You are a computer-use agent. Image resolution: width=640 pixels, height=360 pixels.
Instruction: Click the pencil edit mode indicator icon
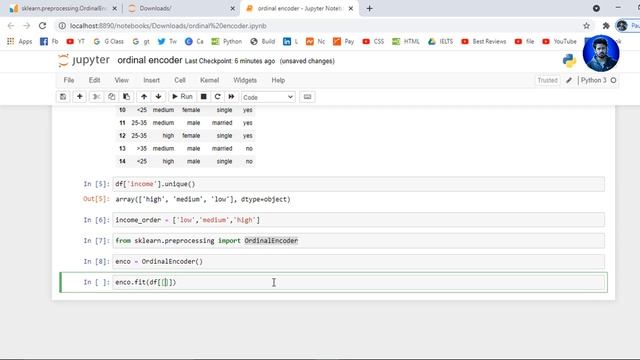click(569, 80)
